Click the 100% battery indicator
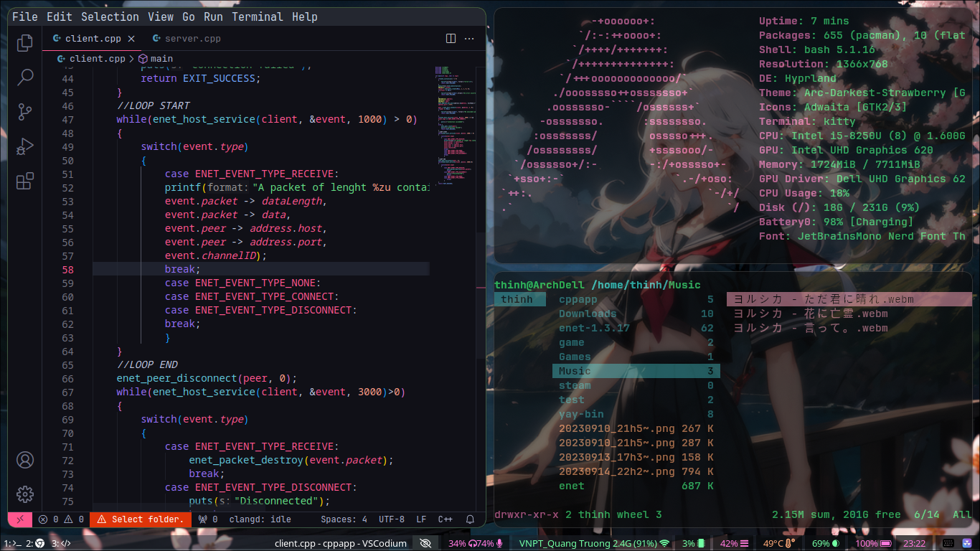Viewport: 980px width, 551px height. point(874,543)
